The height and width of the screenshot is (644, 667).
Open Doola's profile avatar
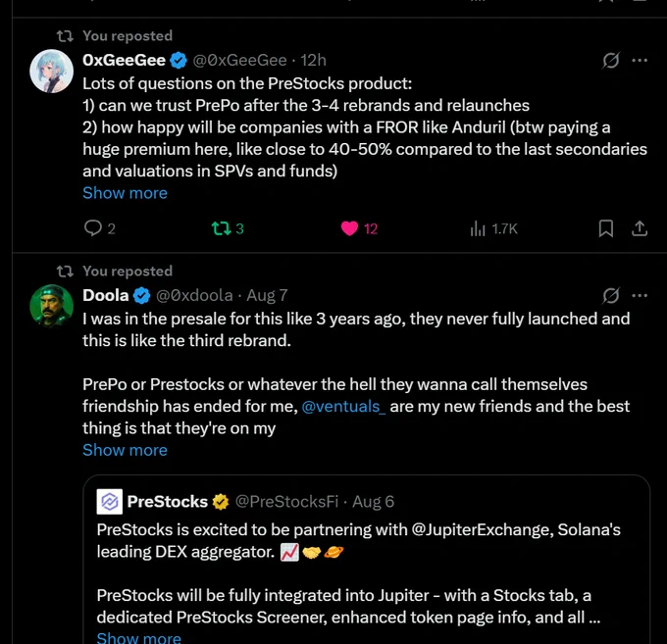click(x=51, y=306)
